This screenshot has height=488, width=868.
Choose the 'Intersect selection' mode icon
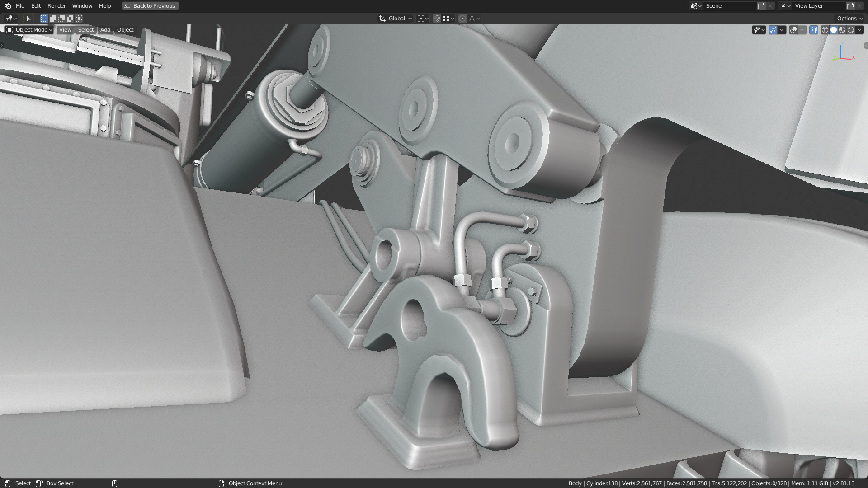coord(79,19)
